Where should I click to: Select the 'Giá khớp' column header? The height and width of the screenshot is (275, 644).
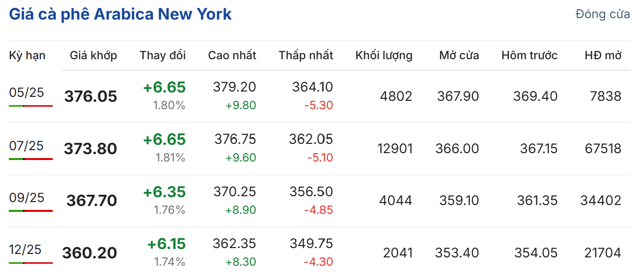93,55
